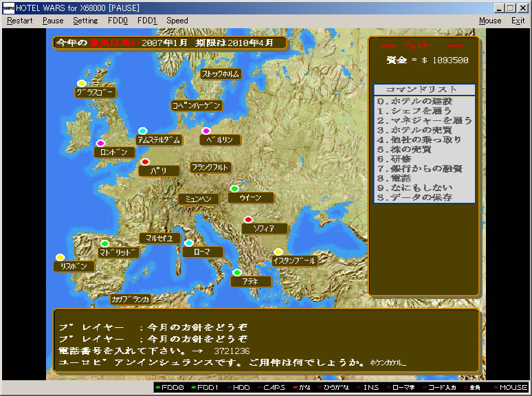The width and height of the screenshot is (532, 396).
Task: Expand the Speed menu
Action: pyautogui.click(x=177, y=21)
